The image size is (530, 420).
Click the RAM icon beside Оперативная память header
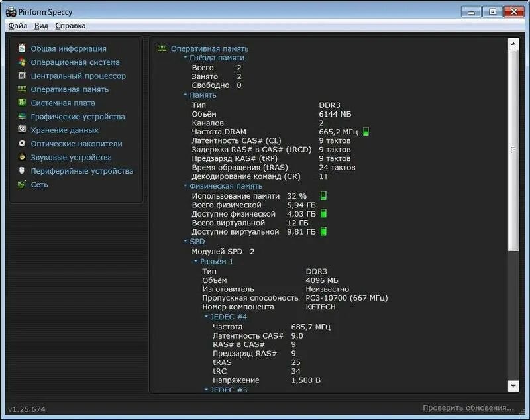coord(162,48)
